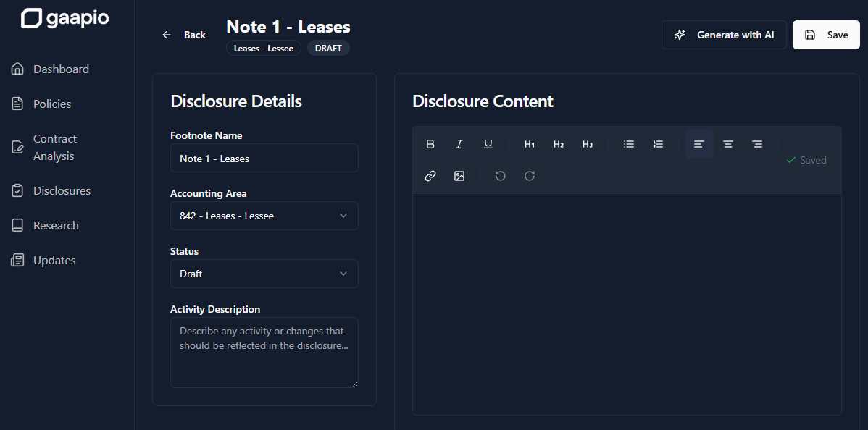Click Generate with AI button
The image size is (868, 430).
click(x=724, y=35)
